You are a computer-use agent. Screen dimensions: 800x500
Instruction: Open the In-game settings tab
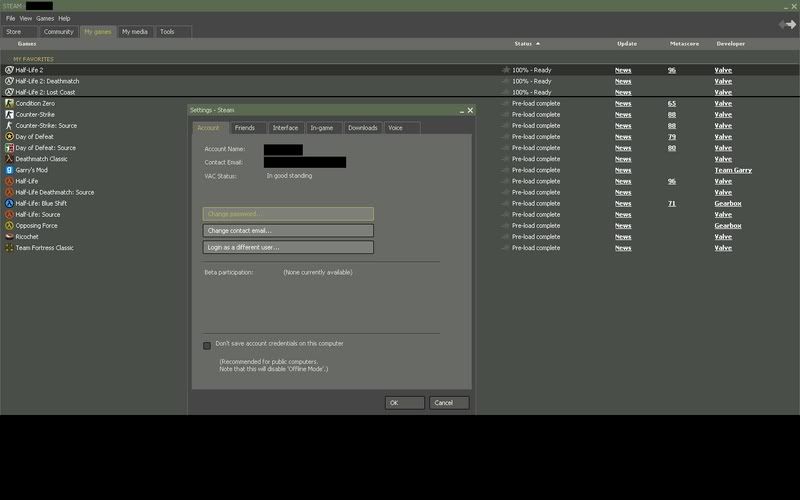tap(323, 128)
